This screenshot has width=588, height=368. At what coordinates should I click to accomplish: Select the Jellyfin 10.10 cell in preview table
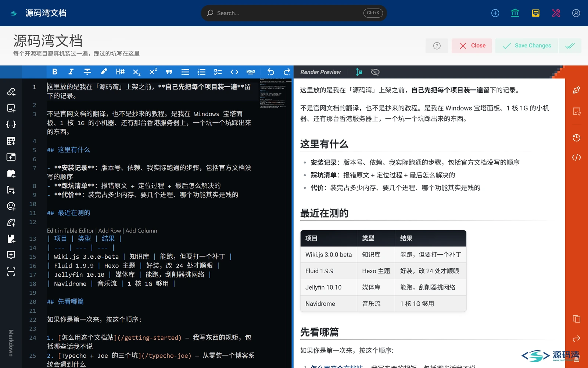pyautogui.click(x=329, y=287)
